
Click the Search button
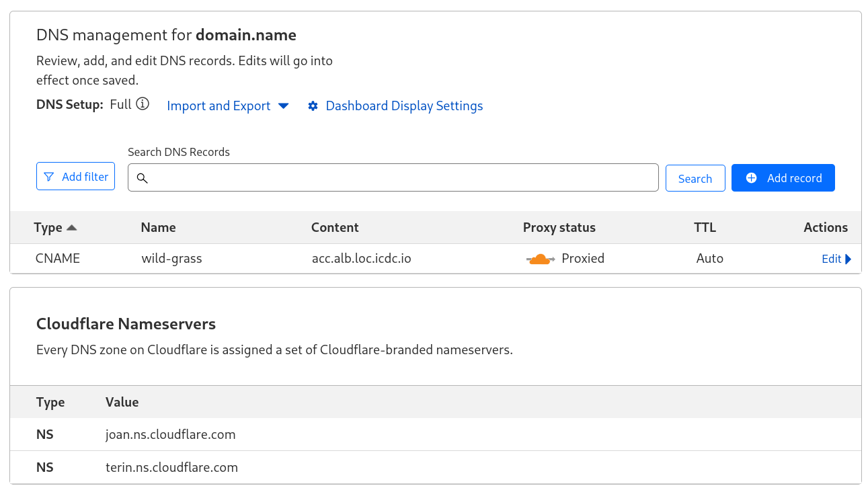(x=695, y=178)
